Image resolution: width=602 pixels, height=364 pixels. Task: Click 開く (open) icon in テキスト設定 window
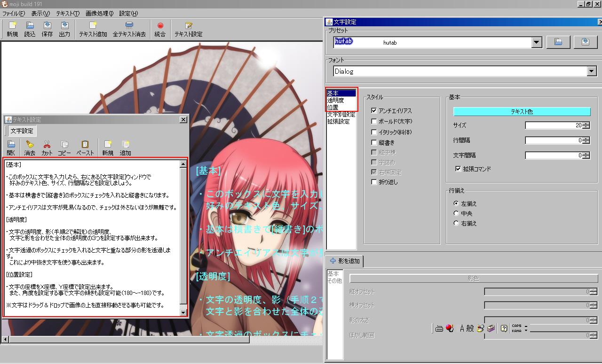point(11,145)
